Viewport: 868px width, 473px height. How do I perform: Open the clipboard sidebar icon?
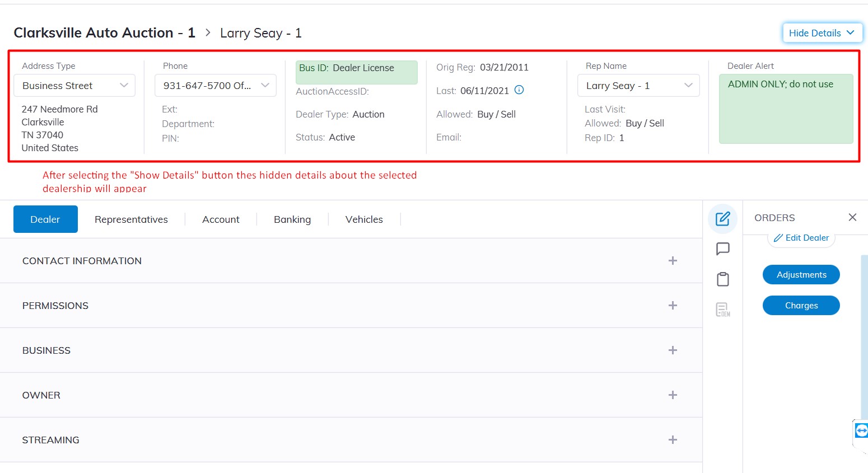[x=722, y=279]
